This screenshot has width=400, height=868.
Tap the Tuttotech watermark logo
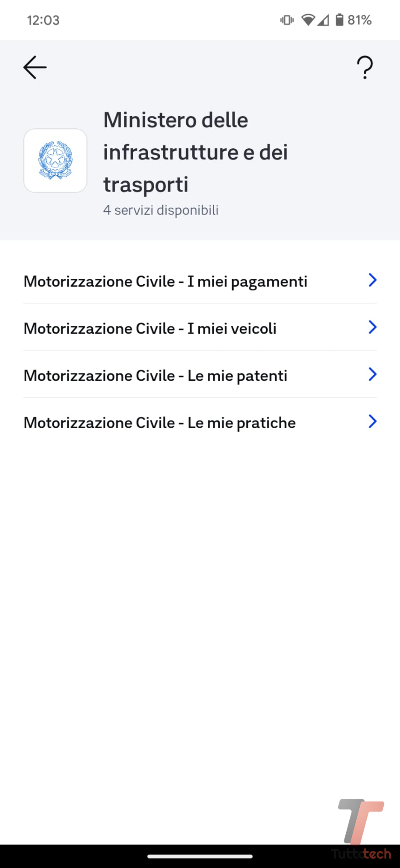[361, 828]
